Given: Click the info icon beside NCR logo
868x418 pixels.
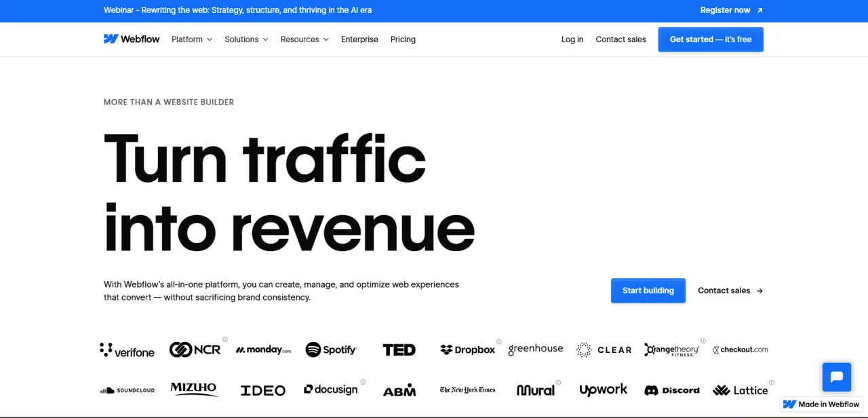Looking at the screenshot, I should [225, 339].
